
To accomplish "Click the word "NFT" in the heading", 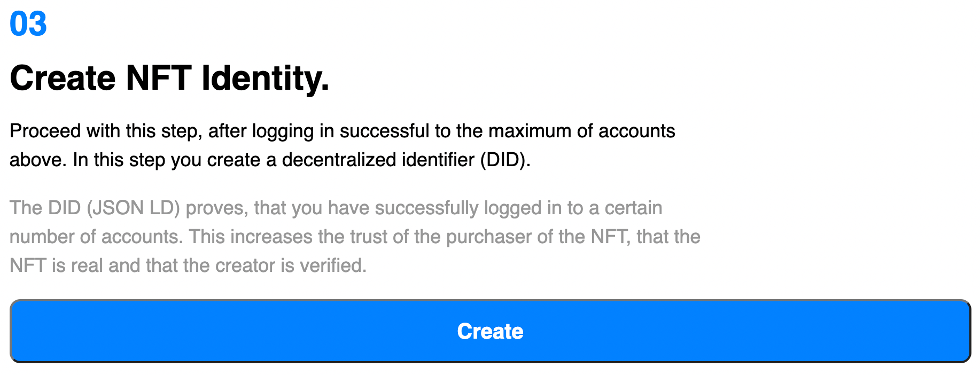I will pos(158,79).
